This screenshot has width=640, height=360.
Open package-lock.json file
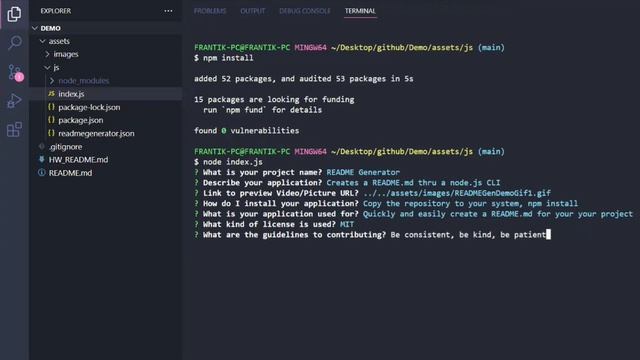point(89,107)
